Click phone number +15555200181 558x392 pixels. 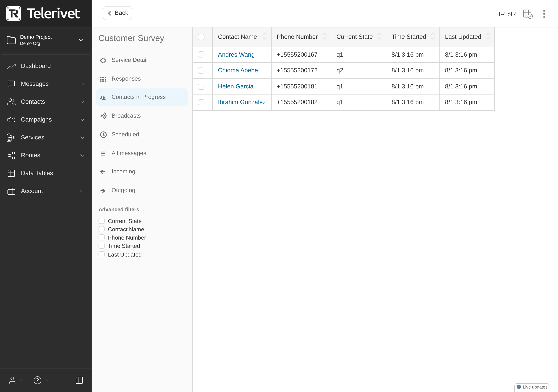click(297, 86)
